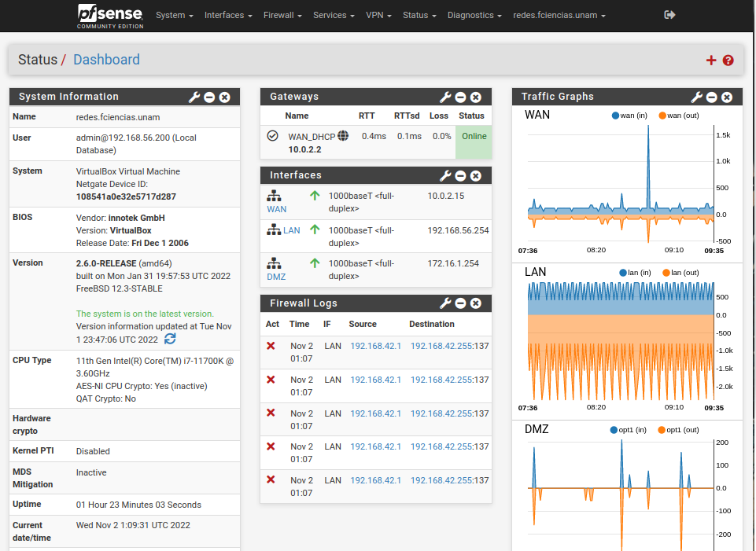The width and height of the screenshot is (756, 551).
Task: Toggle lan (out) series in LAN graph legend
Action: coord(680,273)
